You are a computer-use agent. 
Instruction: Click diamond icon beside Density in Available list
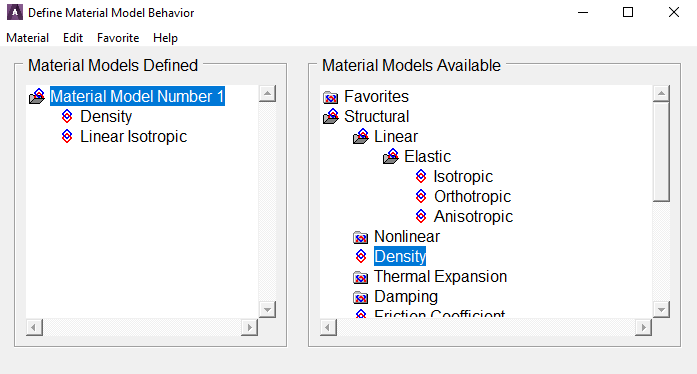coord(361,256)
